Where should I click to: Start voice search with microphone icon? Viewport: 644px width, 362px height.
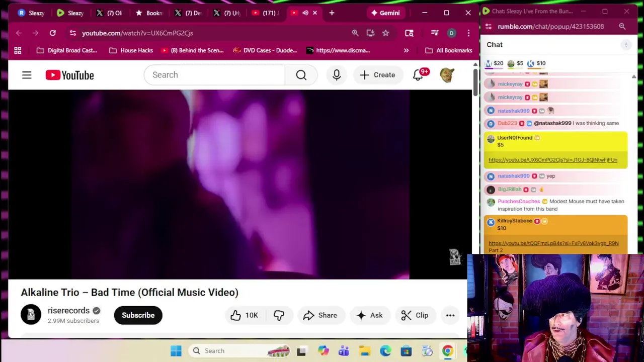click(337, 75)
